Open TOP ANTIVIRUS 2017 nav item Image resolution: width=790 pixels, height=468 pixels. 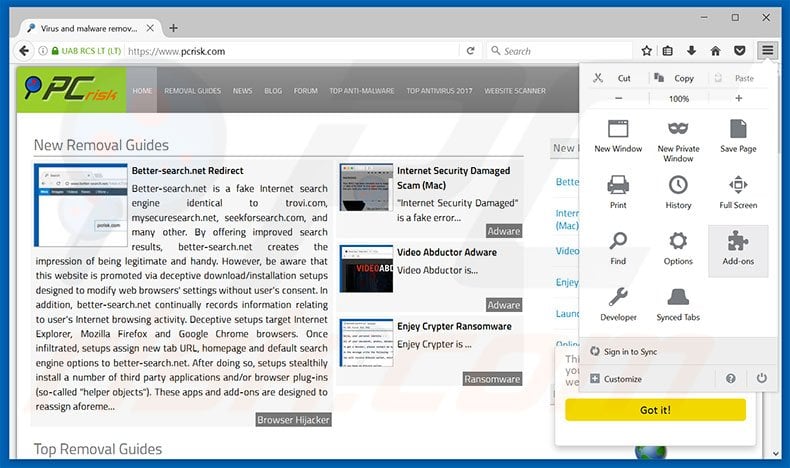[439, 91]
